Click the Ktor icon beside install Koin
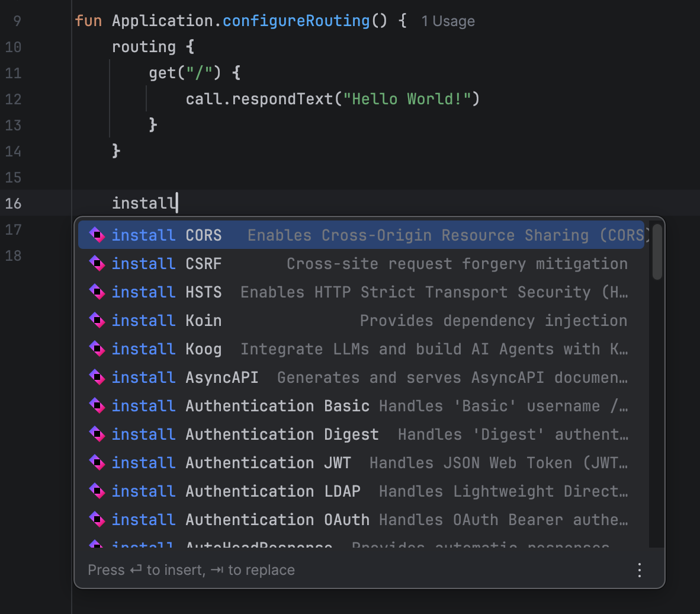This screenshot has height=614, width=700. (97, 321)
